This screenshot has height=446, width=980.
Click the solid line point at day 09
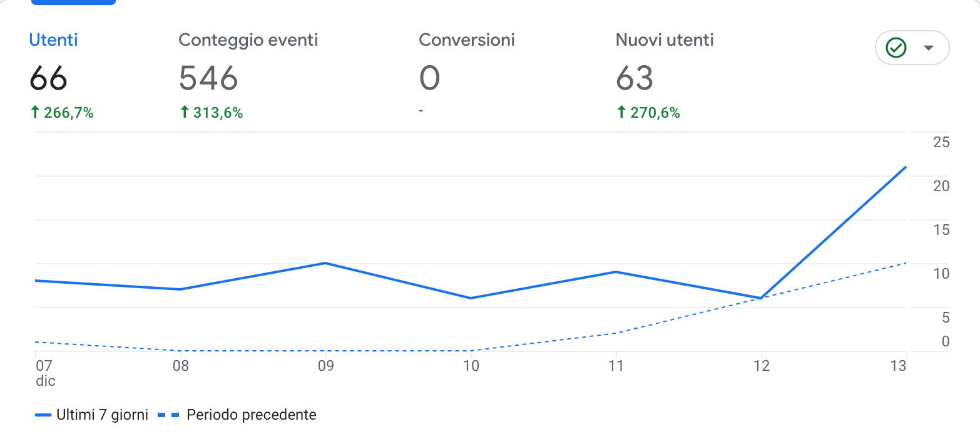325,263
